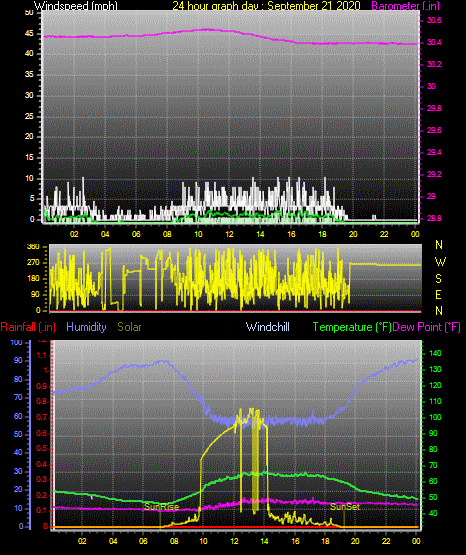Click the "30.2" barometer axis value
466x555 pixels.
click(x=434, y=64)
